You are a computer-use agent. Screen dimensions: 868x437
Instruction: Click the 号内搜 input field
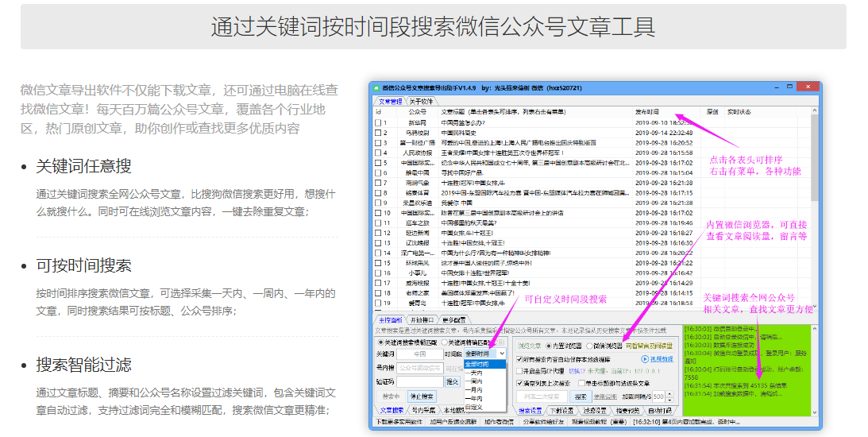coord(419,368)
